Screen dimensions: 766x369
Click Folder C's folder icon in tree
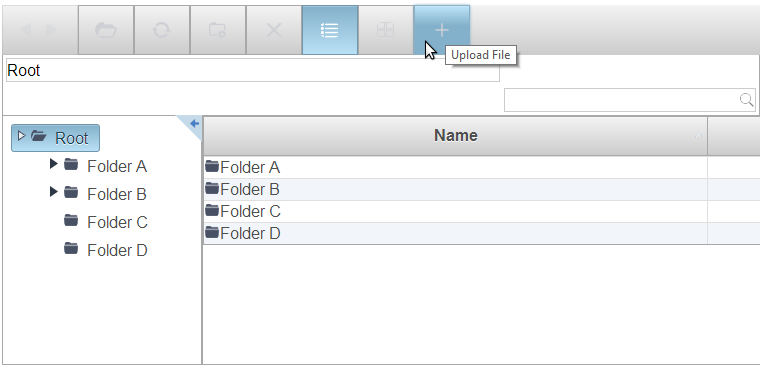coord(71,220)
